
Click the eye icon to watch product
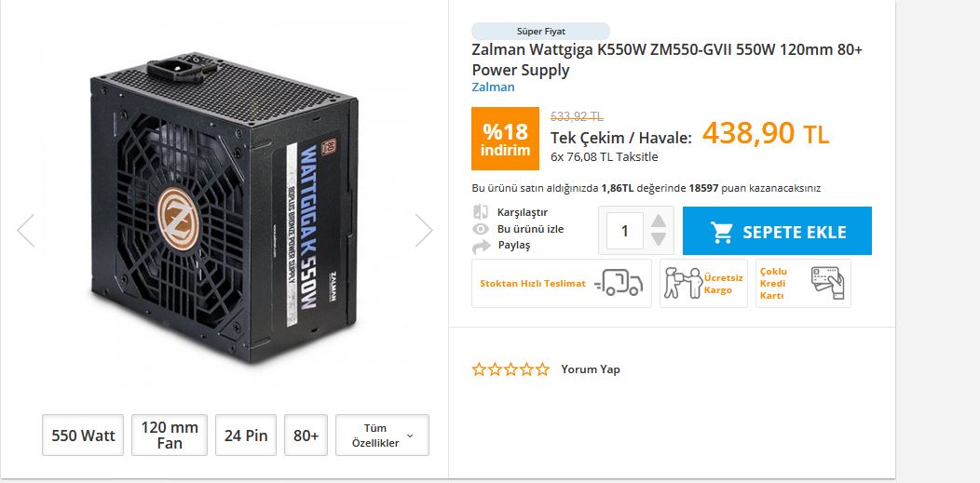481,229
